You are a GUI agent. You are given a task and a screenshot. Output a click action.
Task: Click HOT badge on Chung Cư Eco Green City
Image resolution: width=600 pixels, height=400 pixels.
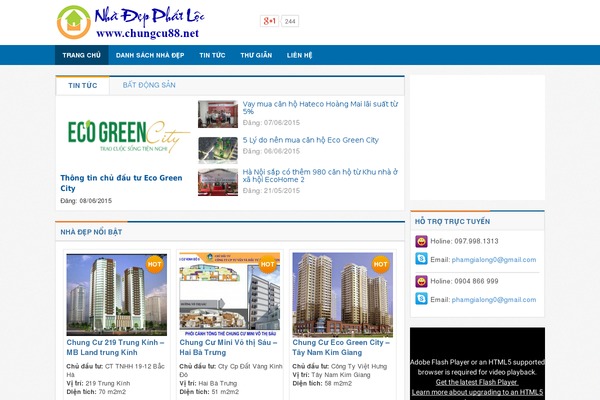(380, 264)
